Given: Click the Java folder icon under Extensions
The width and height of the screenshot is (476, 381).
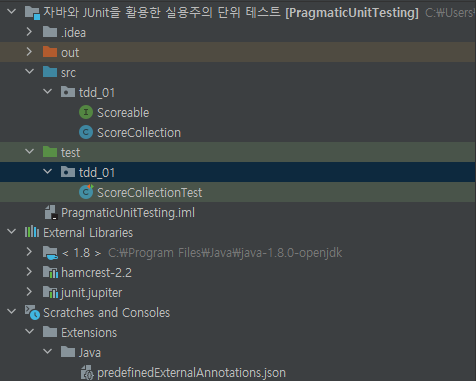Looking at the screenshot, I should [68, 352].
